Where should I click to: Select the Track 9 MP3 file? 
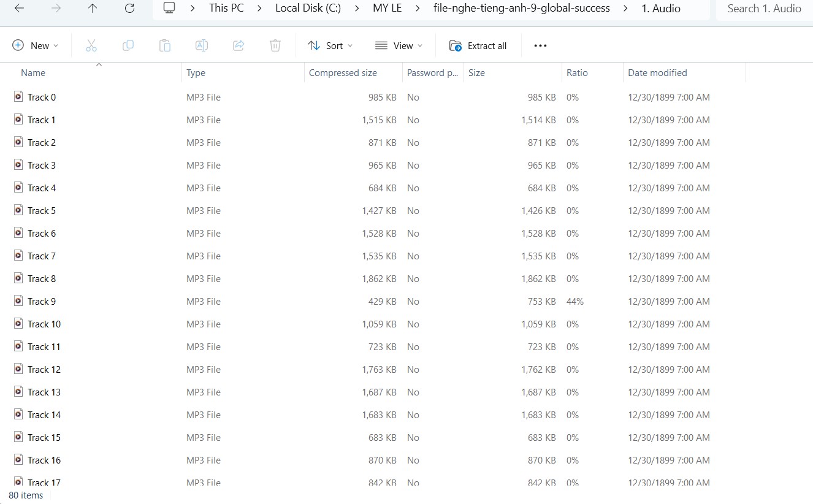tap(42, 301)
